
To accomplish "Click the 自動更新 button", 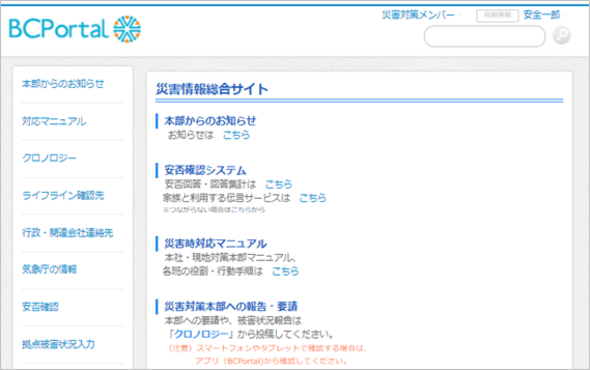I will [497, 15].
